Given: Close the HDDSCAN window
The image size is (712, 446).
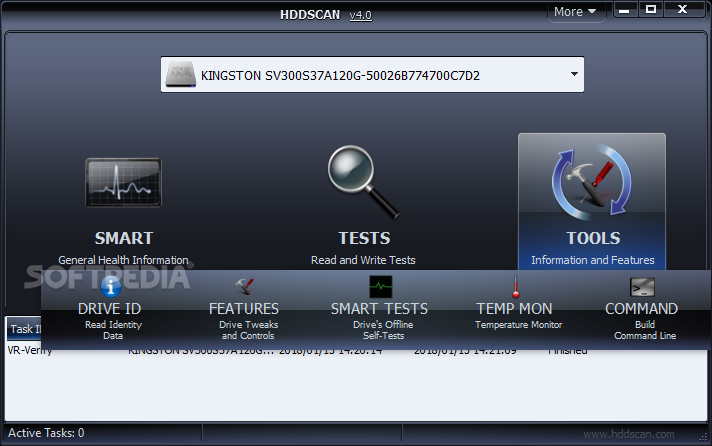Looking at the screenshot, I should coord(682,10).
